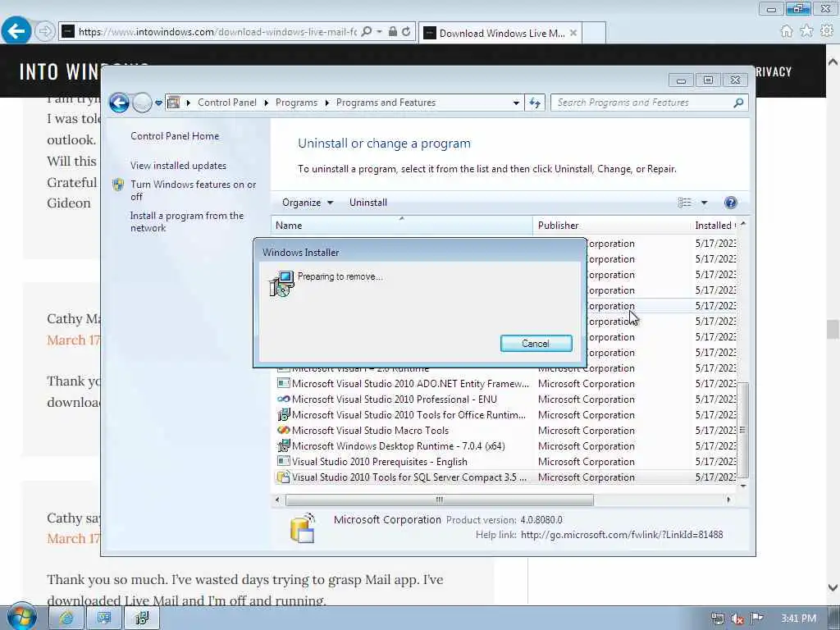The height and width of the screenshot is (630, 840).
Task: Open Install a program from the network
Action: tap(186, 221)
